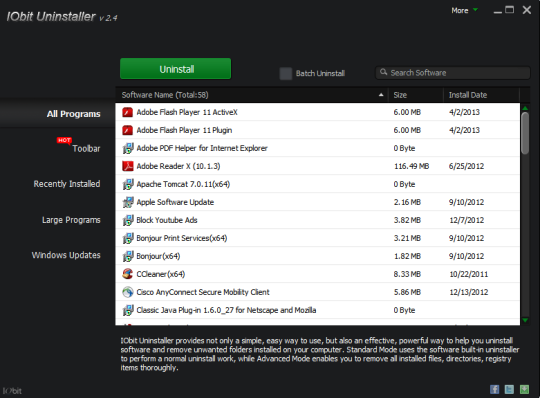This screenshot has height=398, width=540.
Task: Click the Adobe Flash Player 11 ActiveX icon
Action: (x=127, y=112)
